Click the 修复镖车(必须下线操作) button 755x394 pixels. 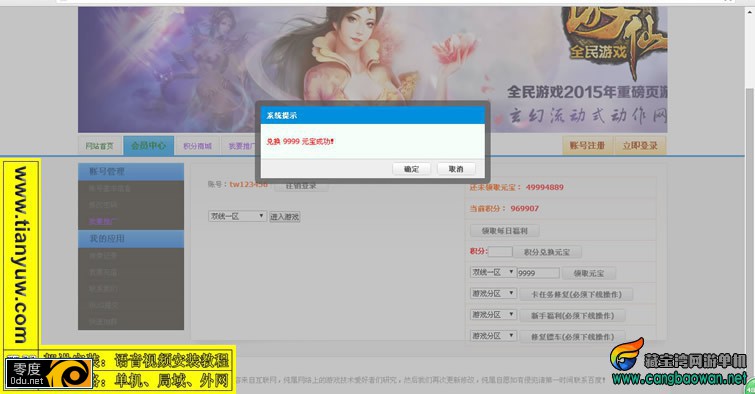573,337
